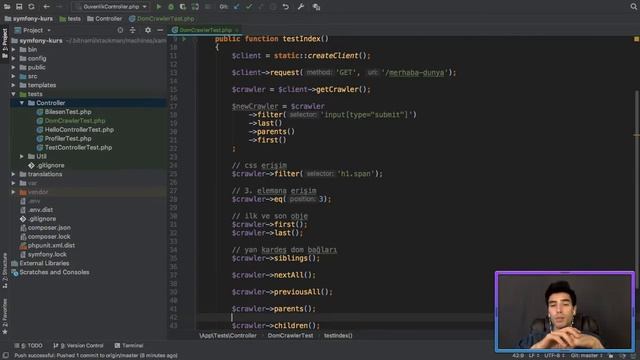The width and height of the screenshot is (640, 360).
Task: Expand the public folder
Action: point(14,67)
